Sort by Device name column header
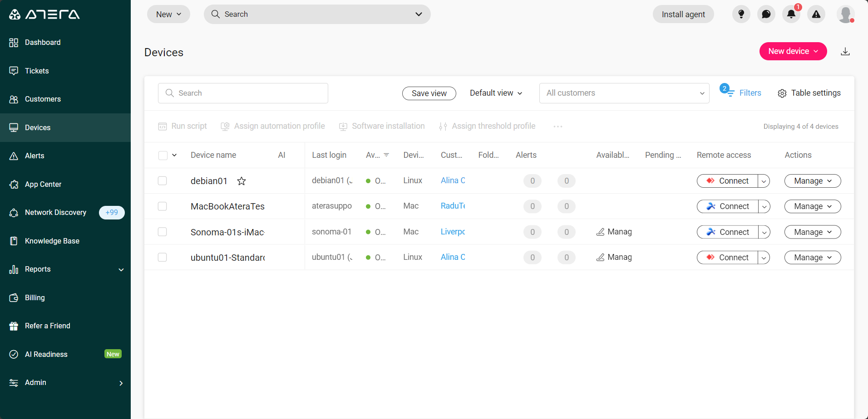The height and width of the screenshot is (419, 868). [213, 155]
